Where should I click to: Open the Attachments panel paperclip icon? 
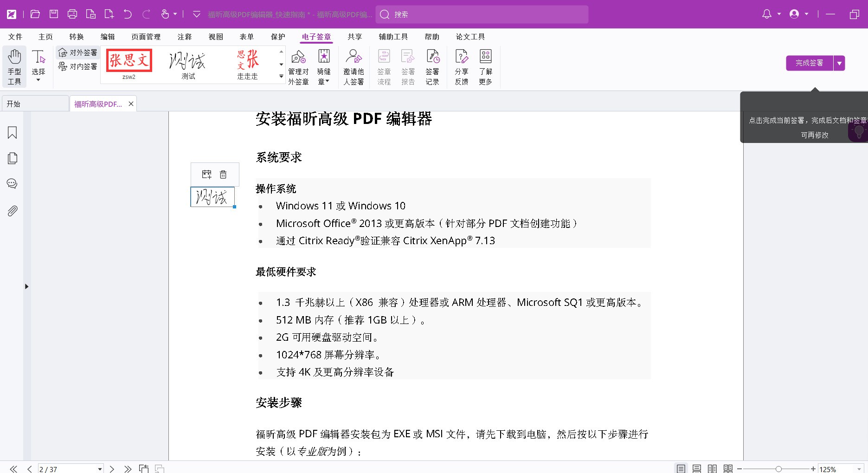13,211
